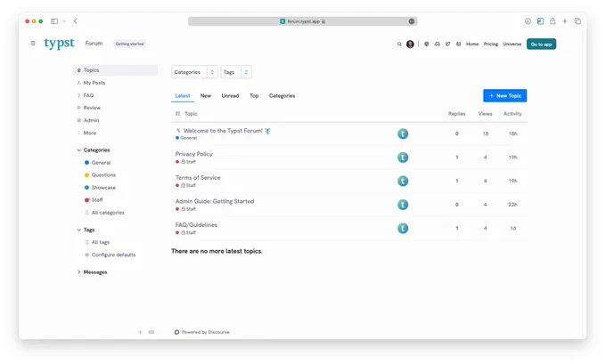Click the Forum title link
This screenshot has width=606, height=364.
pyautogui.click(x=94, y=44)
